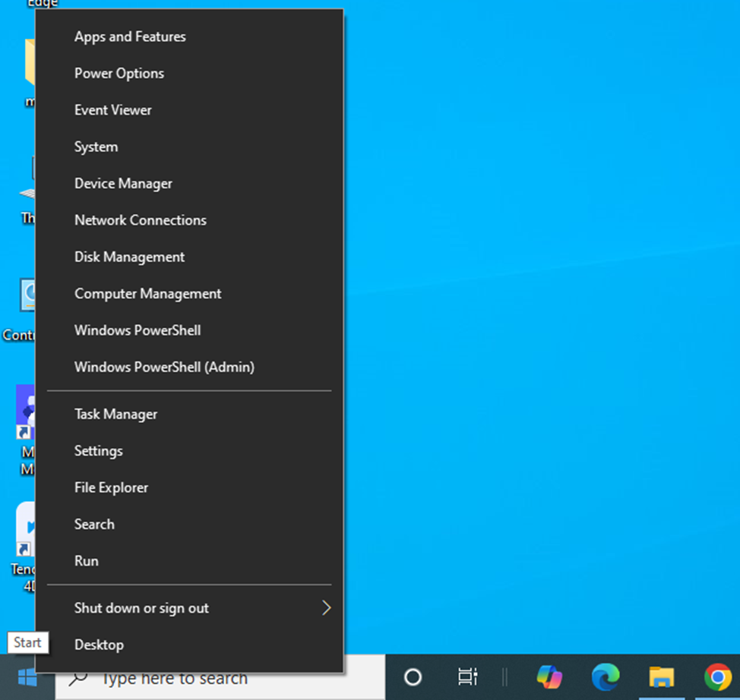Click the Windows Start button
The image size is (740, 700).
(x=27, y=676)
